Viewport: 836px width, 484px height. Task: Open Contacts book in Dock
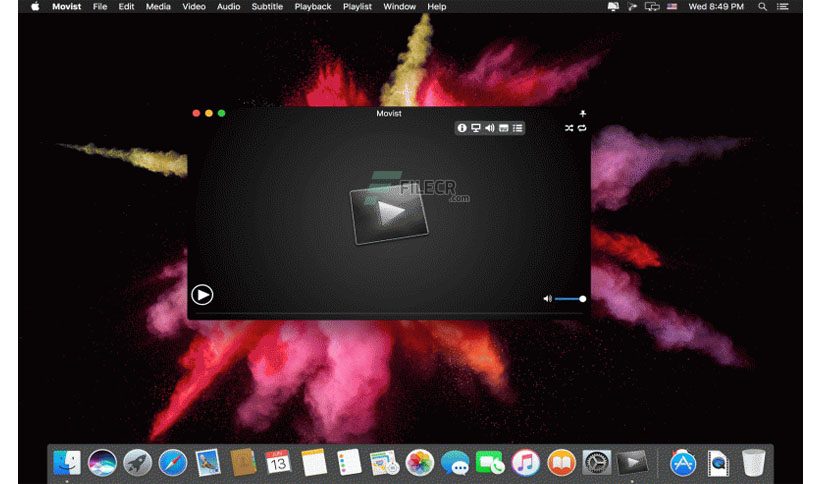[243, 462]
